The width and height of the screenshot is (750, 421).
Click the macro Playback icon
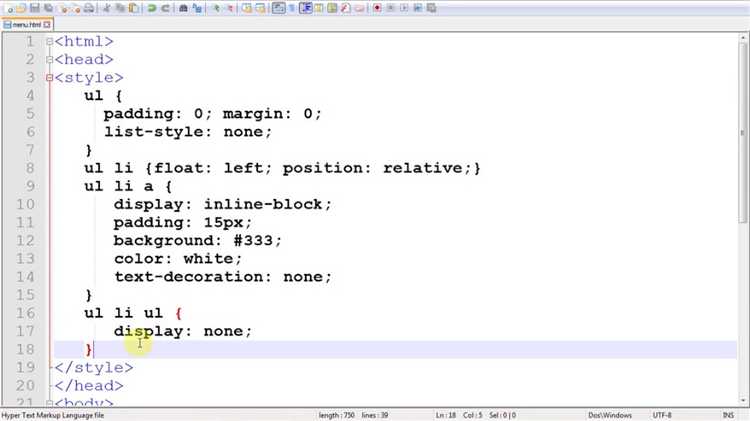pyautogui.click(x=404, y=8)
